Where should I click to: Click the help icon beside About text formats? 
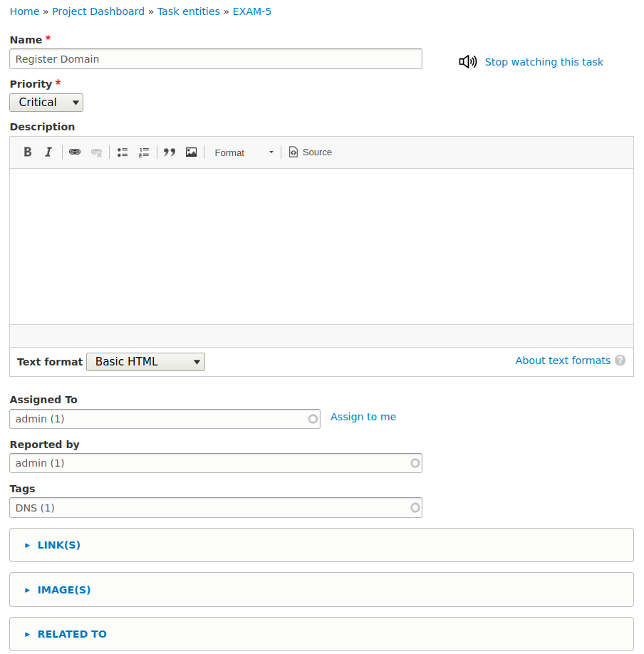tap(620, 360)
